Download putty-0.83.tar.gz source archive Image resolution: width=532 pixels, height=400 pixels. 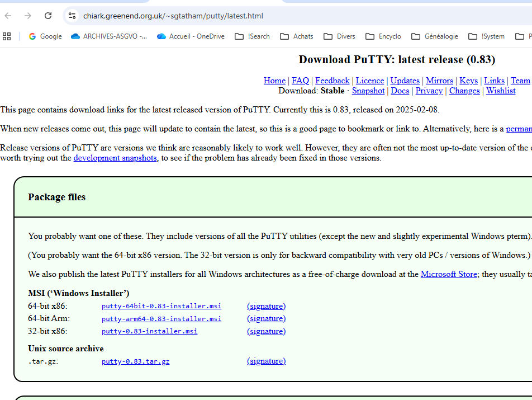pyautogui.click(x=135, y=361)
